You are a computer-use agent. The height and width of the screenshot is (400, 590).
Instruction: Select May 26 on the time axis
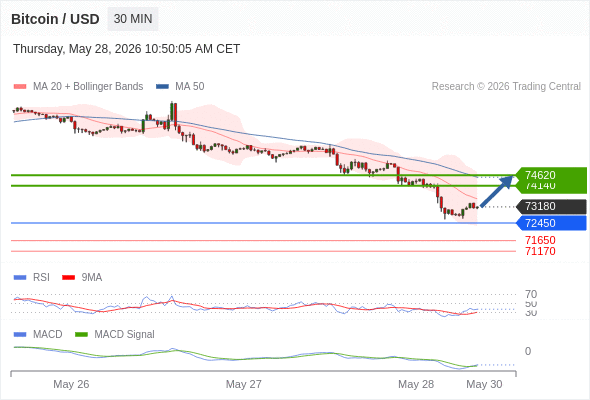tap(71, 384)
